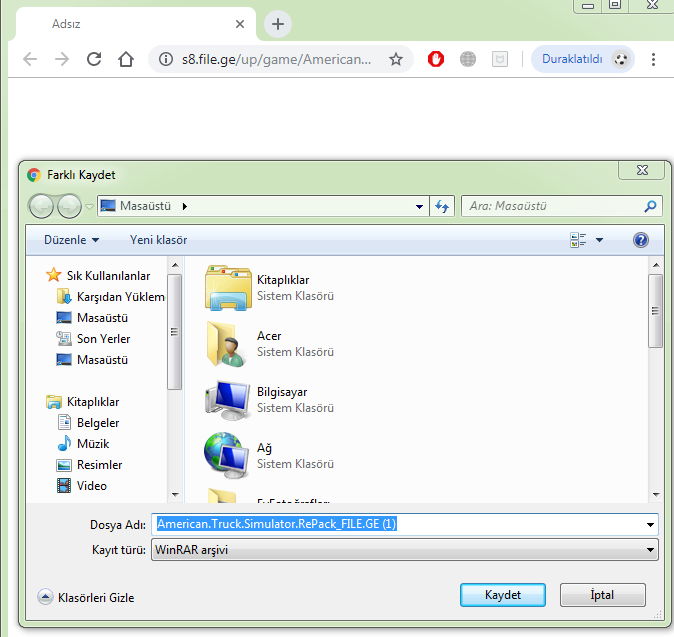Open the gray square extension icon
This screenshot has height=637, width=674.
[x=499, y=59]
